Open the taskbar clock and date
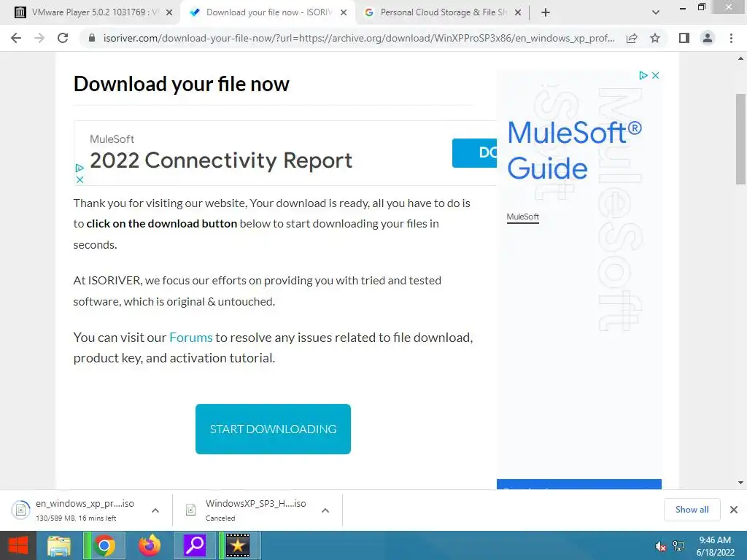747x560 pixels. tap(715, 546)
